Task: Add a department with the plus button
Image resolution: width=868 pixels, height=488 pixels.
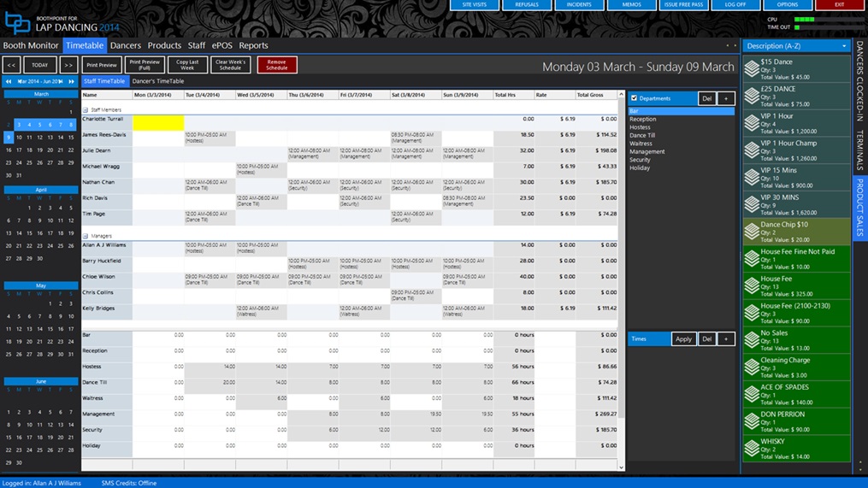Action: pyautogui.click(x=726, y=98)
